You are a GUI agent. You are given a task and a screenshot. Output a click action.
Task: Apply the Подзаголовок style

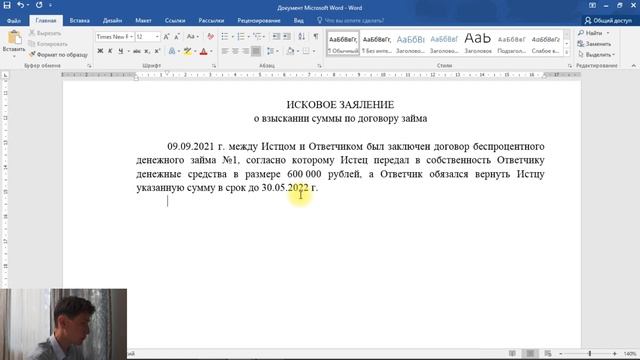(x=511, y=43)
